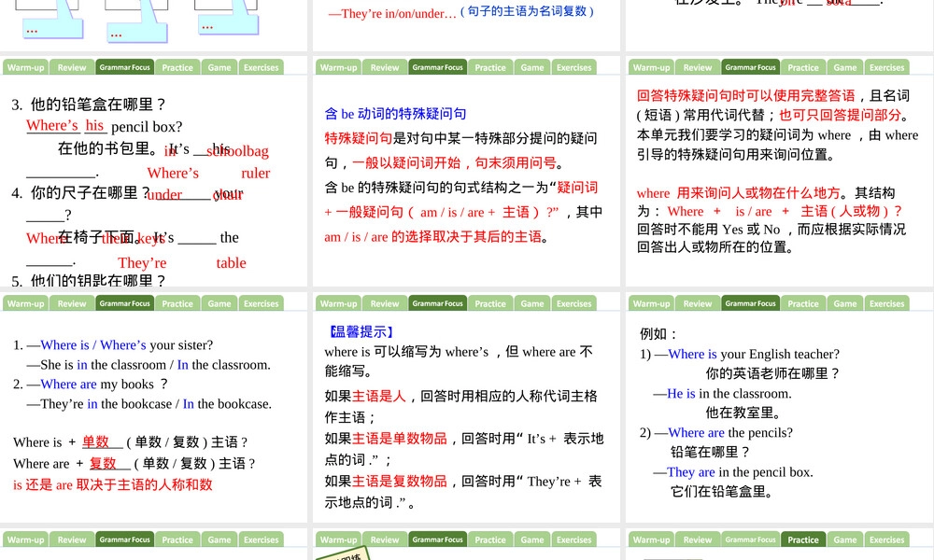Open Review tab on the pencil box slide
Viewport: 934px width, 560px height.
pos(72,67)
